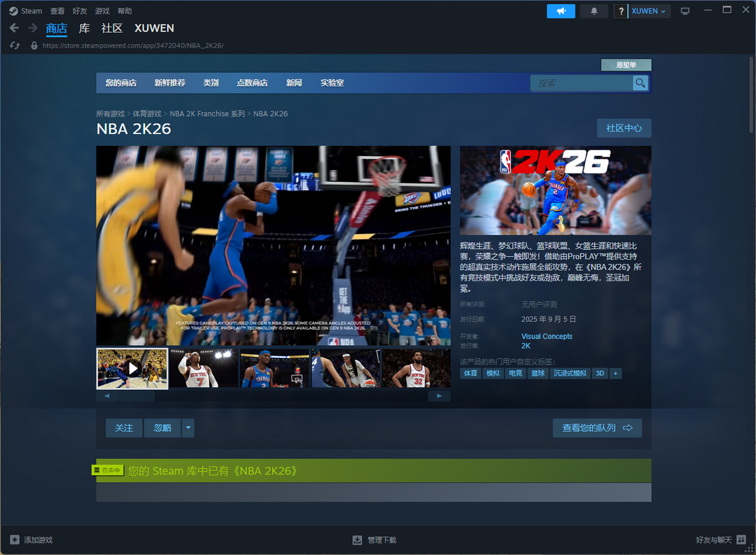Select the 3D tag
Viewport: 756px width, 555px height.
pyautogui.click(x=600, y=373)
